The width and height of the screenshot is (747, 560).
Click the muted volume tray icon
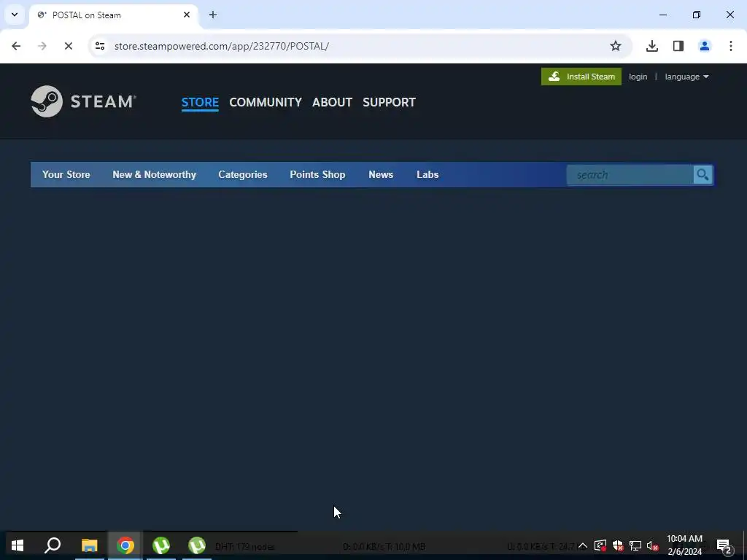click(x=653, y=545)
